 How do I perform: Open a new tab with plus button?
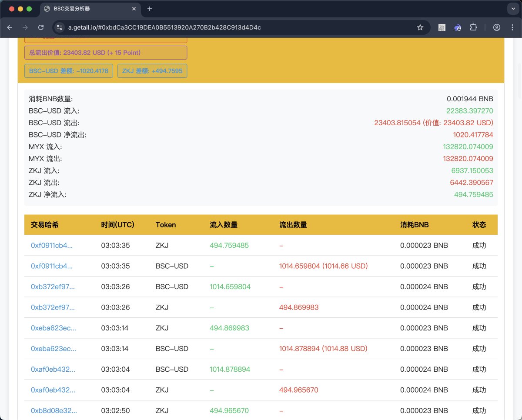pyautogui.click(x=150, y=9)
